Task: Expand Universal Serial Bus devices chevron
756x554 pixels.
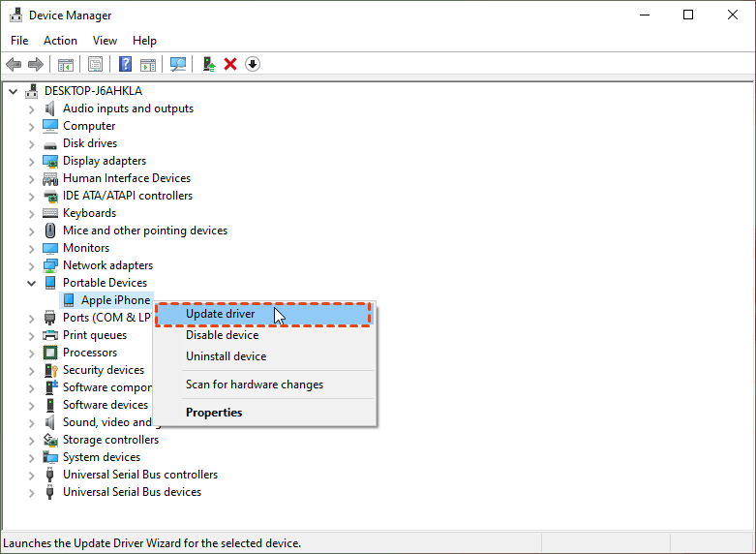Action: pyautogui.click(x=31, y=493)
